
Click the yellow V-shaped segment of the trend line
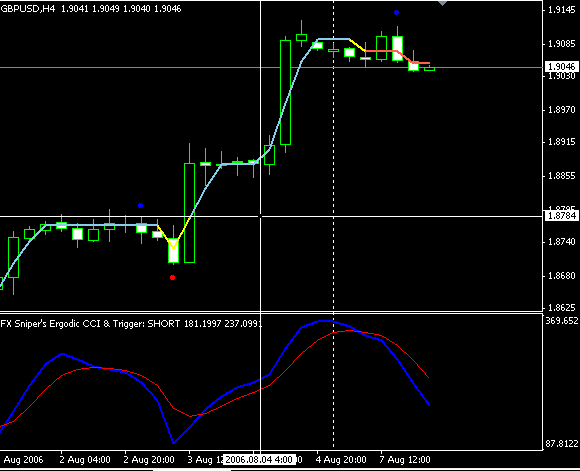(173, 239)
